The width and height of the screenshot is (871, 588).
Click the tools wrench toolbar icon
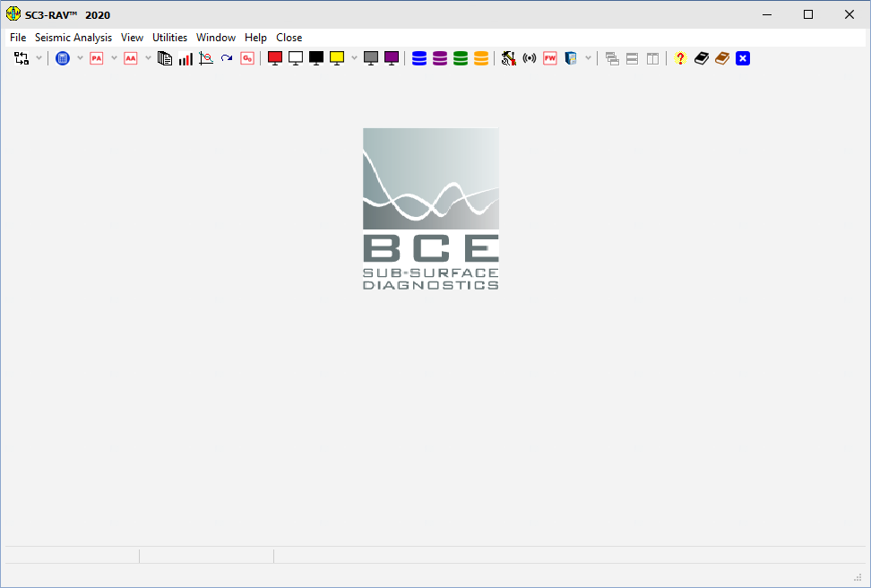(509, 58)
